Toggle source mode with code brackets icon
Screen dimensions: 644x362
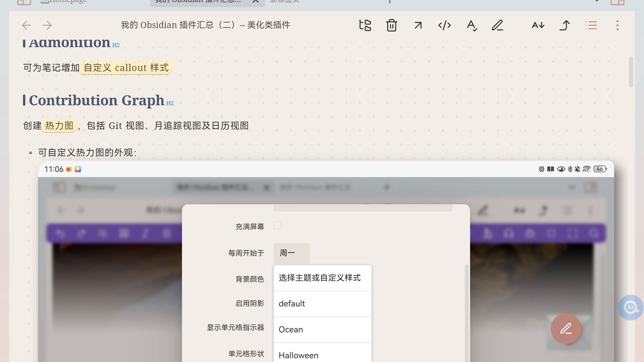click(x=445, y=25)
